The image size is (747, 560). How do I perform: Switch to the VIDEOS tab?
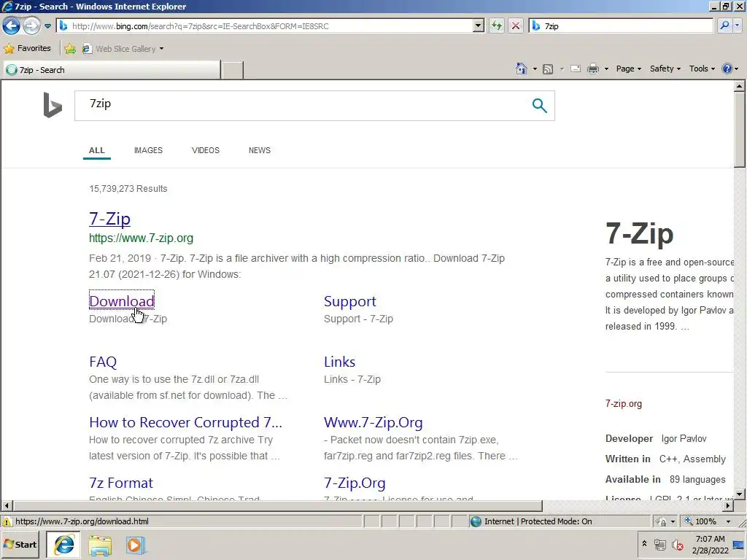coord(205,150)
